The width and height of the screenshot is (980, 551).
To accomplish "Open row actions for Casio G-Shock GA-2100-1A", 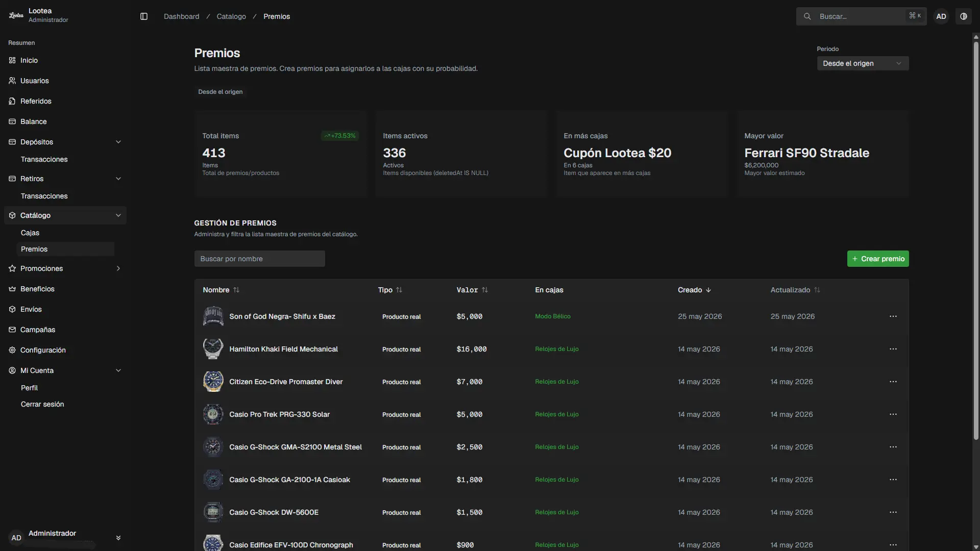I will (893, 480).
